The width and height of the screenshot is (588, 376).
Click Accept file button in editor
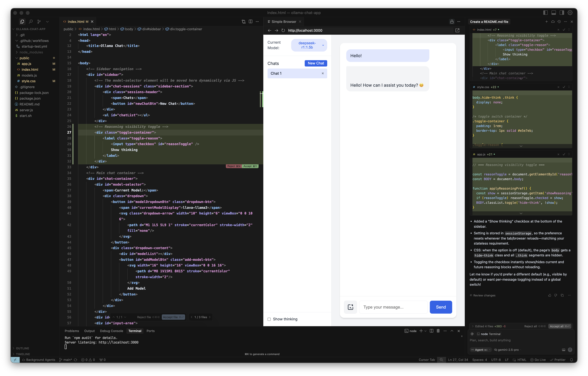click(x=173, y=317)
